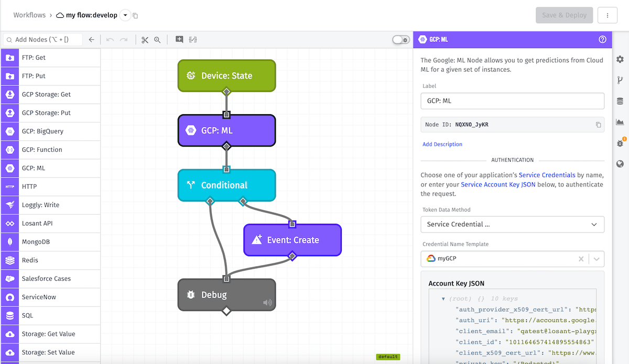Select the Losant API palette node
The image size is (629, 364).
(x=50, y=223)
